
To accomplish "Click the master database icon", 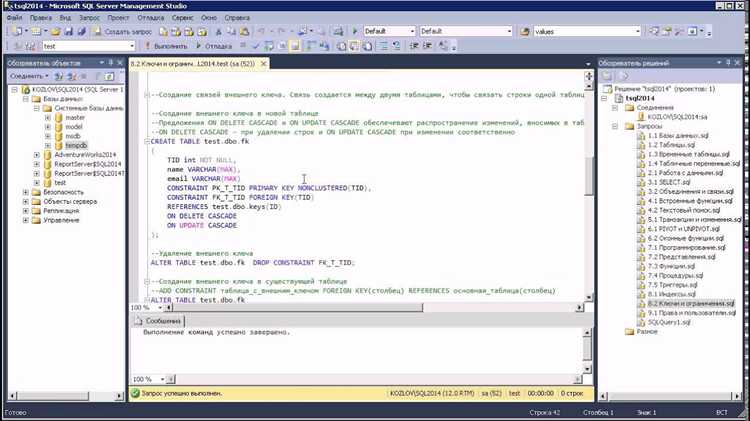I will [58, 117].
